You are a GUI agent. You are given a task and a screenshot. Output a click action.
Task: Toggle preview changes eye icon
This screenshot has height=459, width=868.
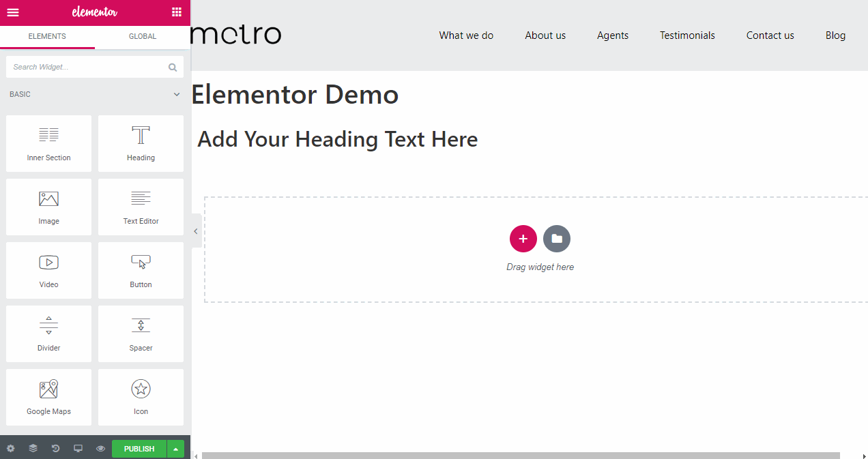[x=100, y=449]
